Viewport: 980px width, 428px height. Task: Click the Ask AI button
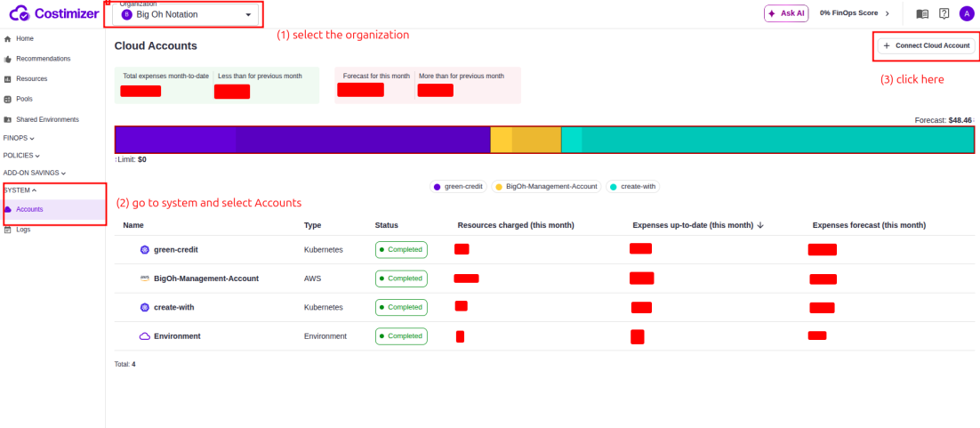pyautogui.click(x=786, y=13)
